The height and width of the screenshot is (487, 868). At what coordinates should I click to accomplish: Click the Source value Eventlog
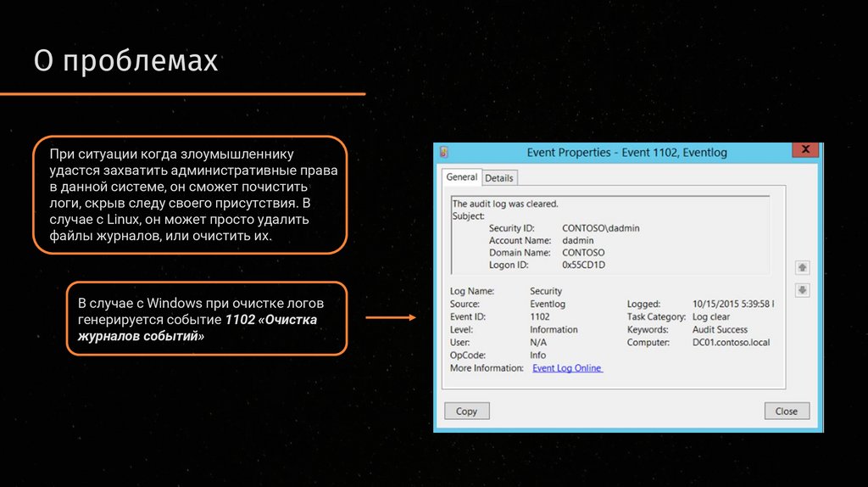548,305
